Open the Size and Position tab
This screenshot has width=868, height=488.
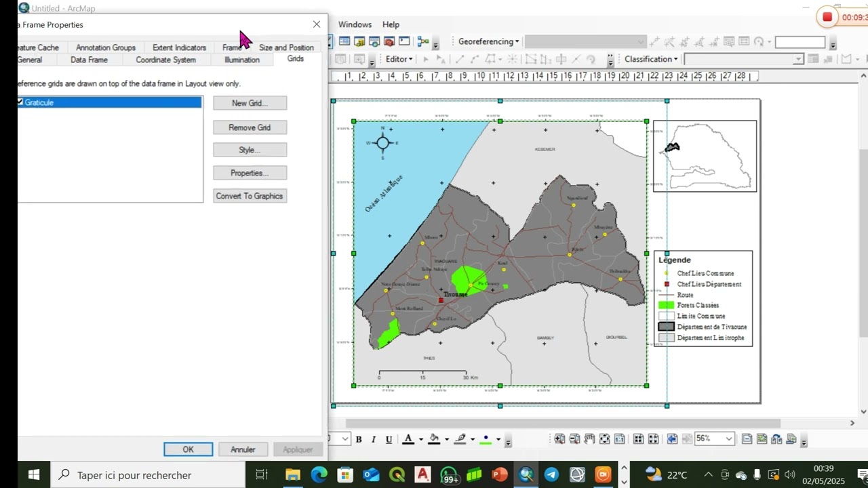pyautogui.click(x=286, y=47)
